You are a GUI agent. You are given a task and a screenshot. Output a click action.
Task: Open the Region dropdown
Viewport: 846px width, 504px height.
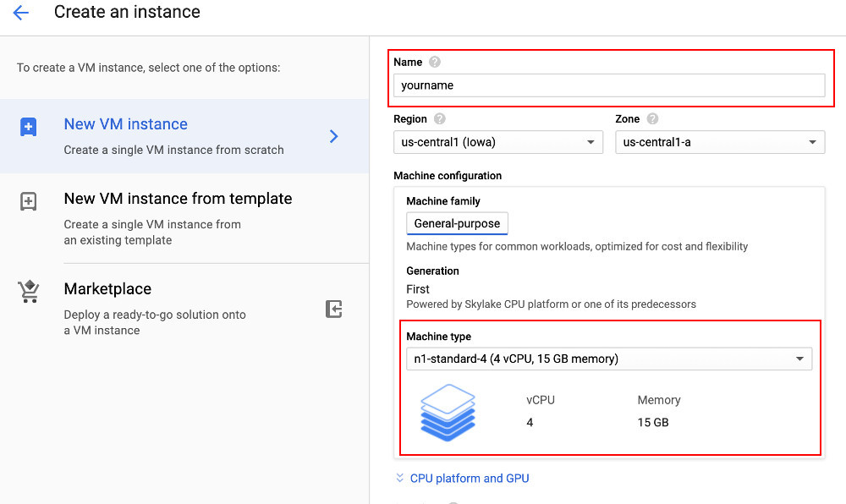(497, 142)
